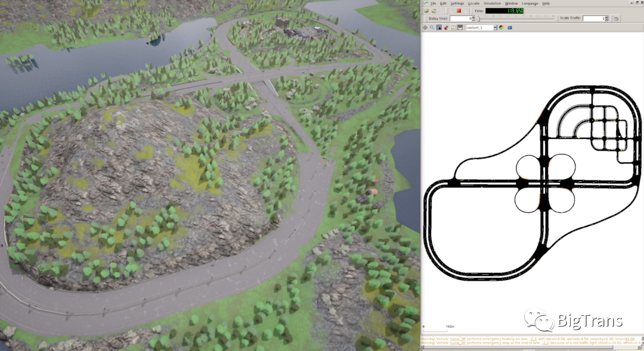Open the File menu

[x=434, y=4]
